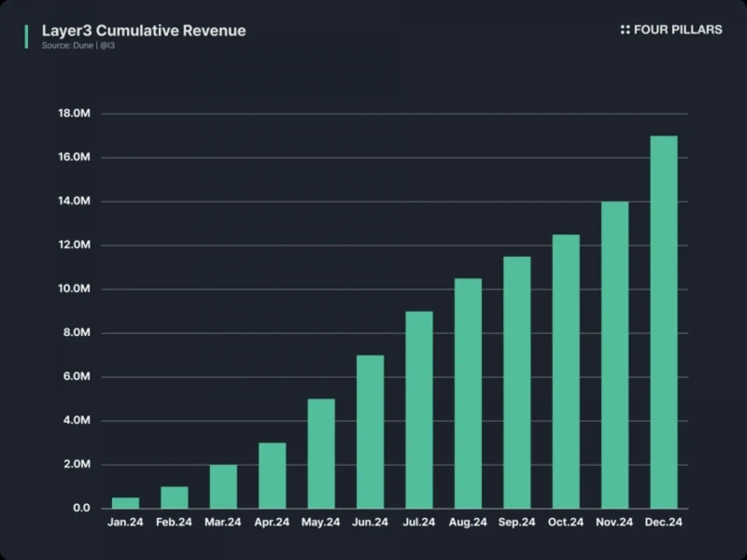Click the Sep.24 bar in chart

517,383
